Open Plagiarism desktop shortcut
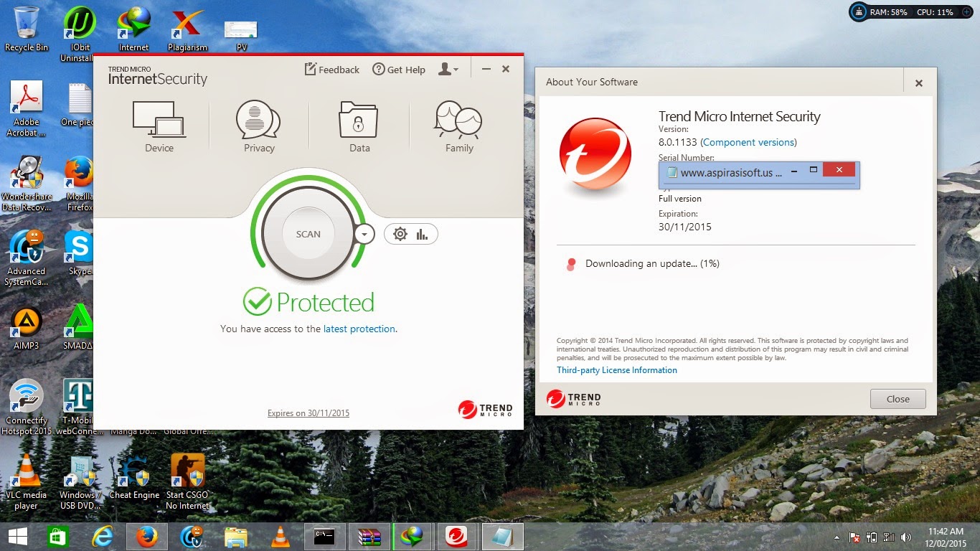Image resolution: width=980 pixels, height=551 pixels. 187,29
